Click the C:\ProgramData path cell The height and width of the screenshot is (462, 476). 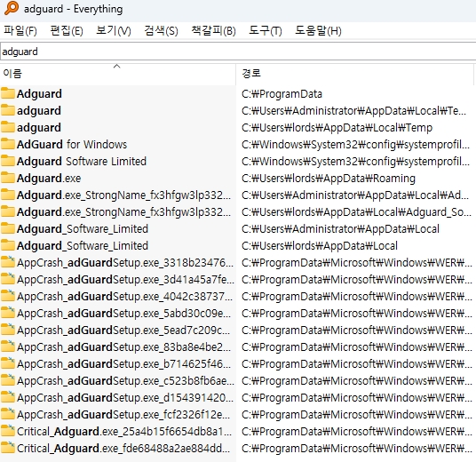(x=282, y=94)
